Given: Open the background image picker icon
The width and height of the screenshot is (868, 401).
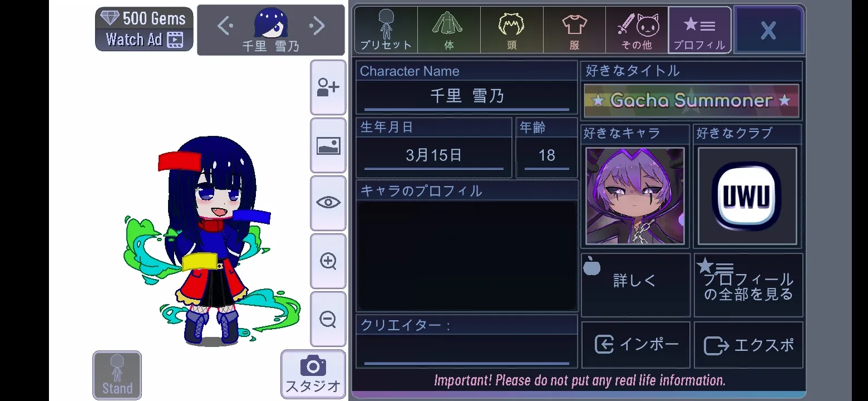Looking at the screenshot, I should point(328,146).
